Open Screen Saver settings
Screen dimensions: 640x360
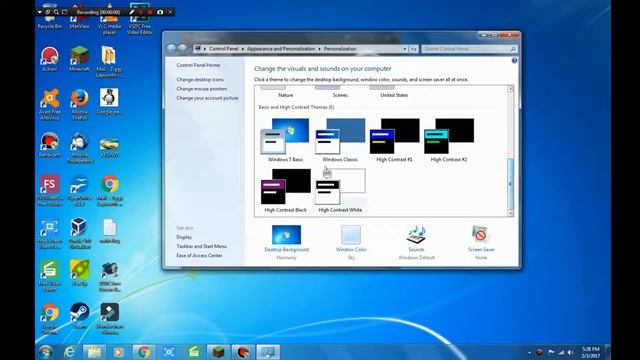[481, 242]
